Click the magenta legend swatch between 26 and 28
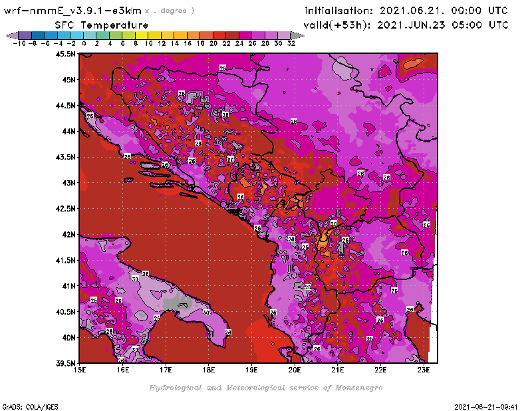The width and height of the screenshot is (532, 411). 258,35
